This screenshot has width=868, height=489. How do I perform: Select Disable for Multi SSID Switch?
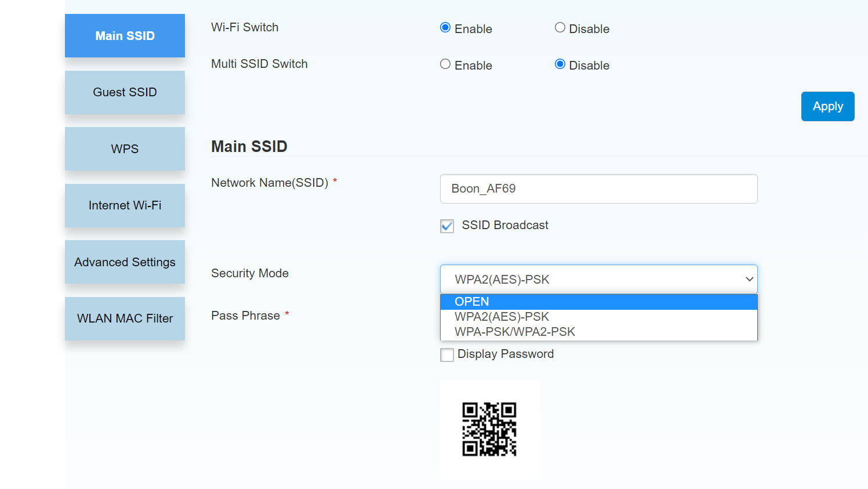pyautogui.click(x=560, y=64)
